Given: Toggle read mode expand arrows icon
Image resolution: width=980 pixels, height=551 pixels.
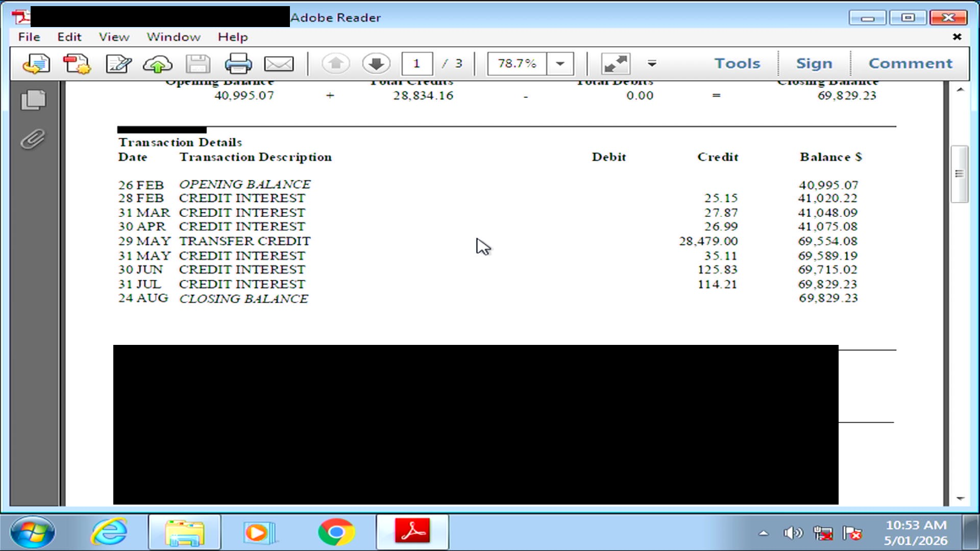Looking at the screenshot, I should [616, 64].
